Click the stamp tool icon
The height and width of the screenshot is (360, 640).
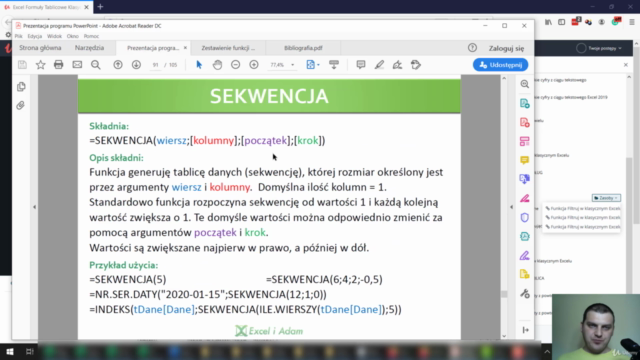click(x=416, y=65)
